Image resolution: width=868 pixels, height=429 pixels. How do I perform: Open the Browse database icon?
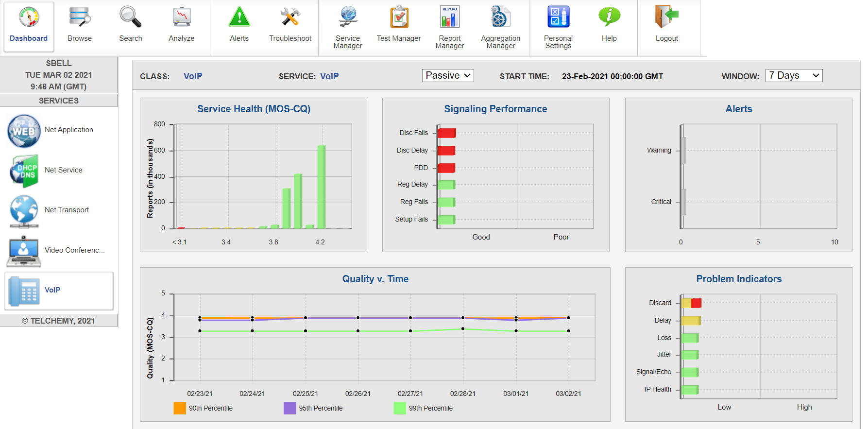click(x=80, y=17)
